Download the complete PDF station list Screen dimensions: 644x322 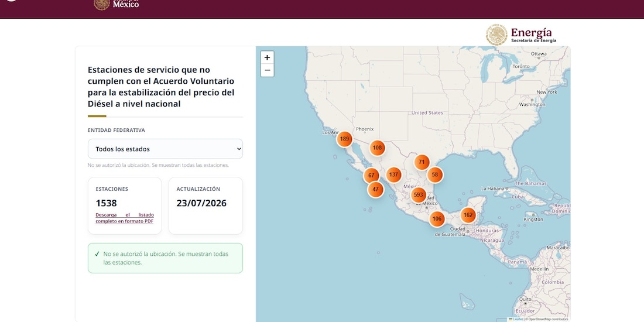[125, 218]
